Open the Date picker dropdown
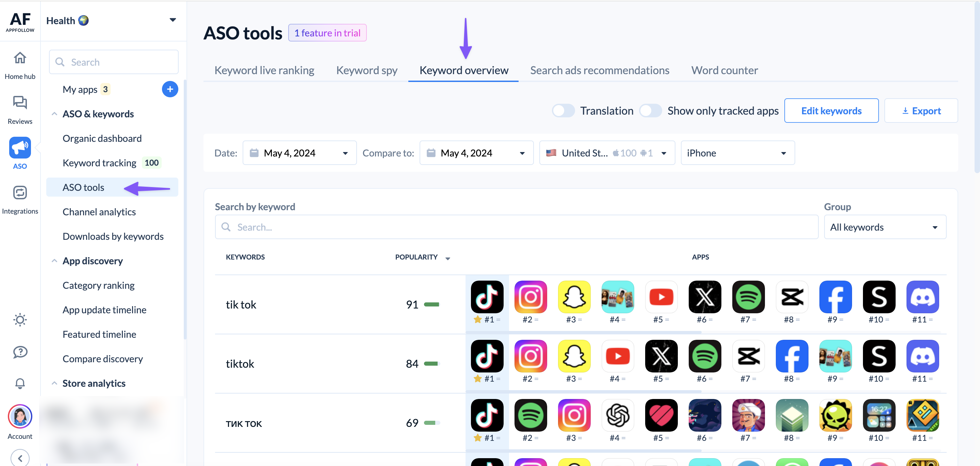980x466 pixels. pos(299,153)
